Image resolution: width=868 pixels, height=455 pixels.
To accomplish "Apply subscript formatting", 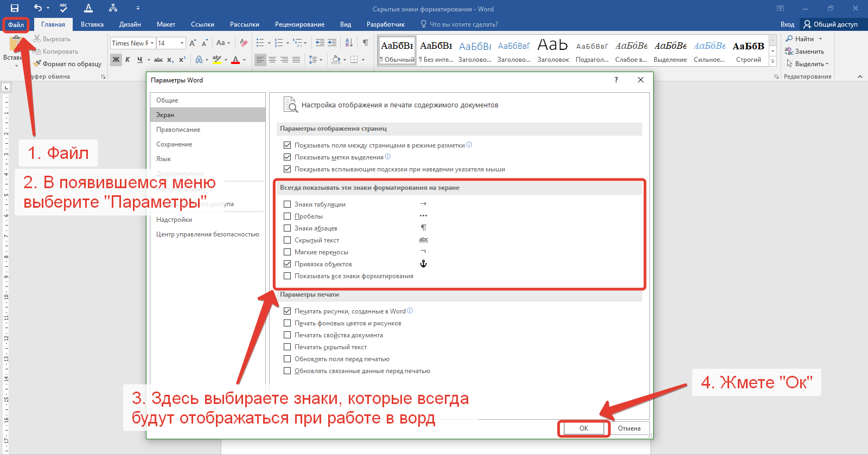I will pos(170,60).
